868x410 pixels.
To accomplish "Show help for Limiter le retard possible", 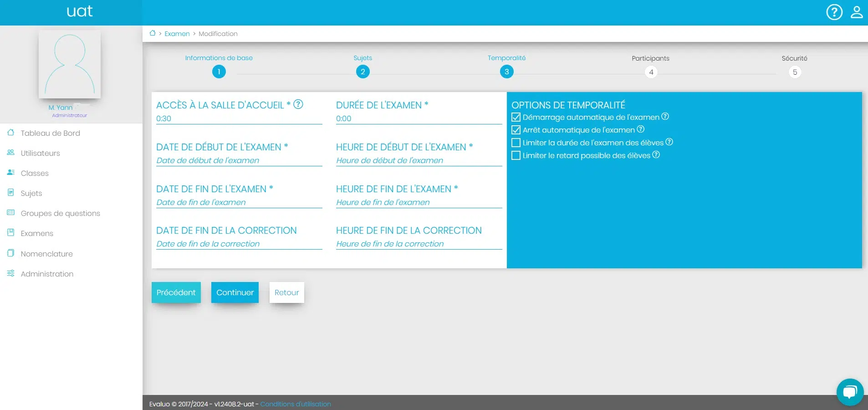I will click(656, 155).
